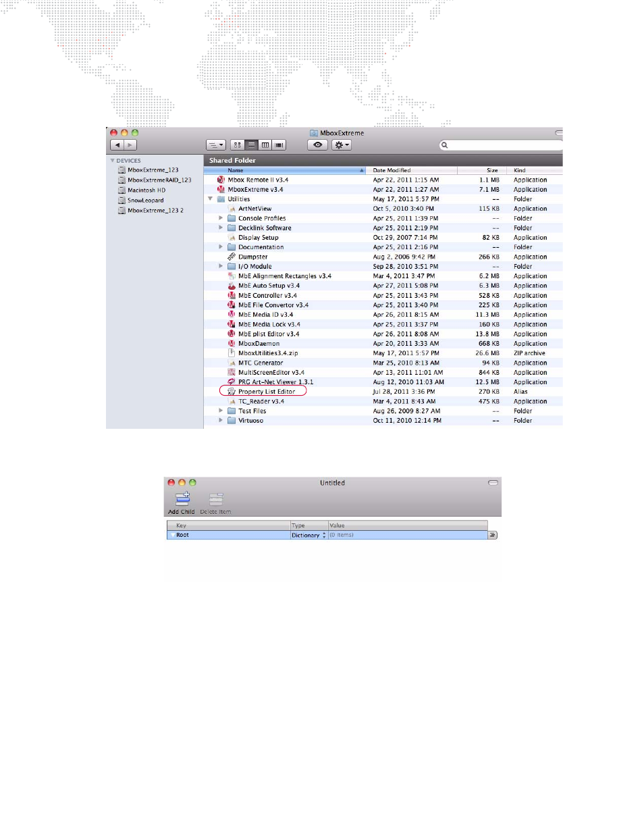Expand the Decklink Software folder
This screenshot has height=834, width=644.
(x=221, y=228)
